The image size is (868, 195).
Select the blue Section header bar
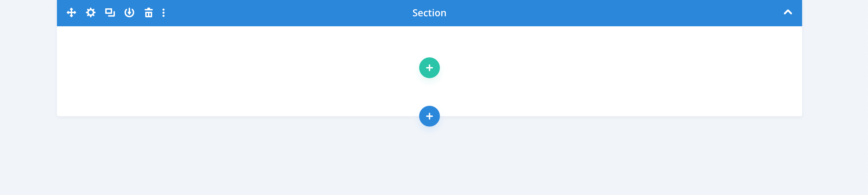[x=430, y=13]
